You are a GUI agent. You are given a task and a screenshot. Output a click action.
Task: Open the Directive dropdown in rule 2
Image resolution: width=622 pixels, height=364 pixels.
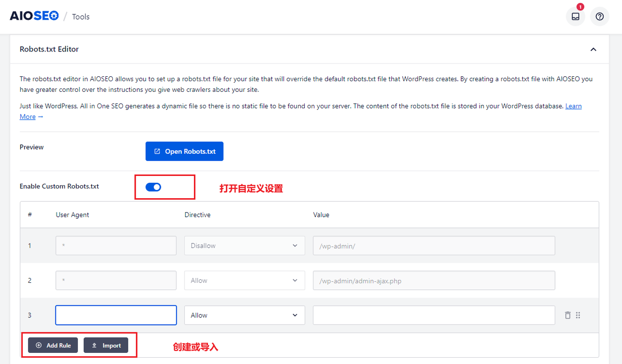[244, 280]
